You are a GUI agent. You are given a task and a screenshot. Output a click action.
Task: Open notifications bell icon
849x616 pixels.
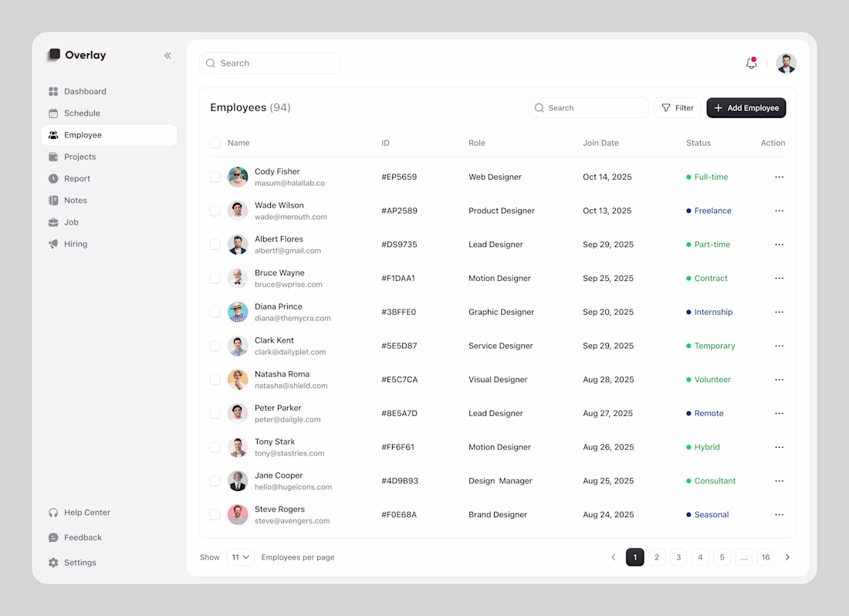[751, 63]
